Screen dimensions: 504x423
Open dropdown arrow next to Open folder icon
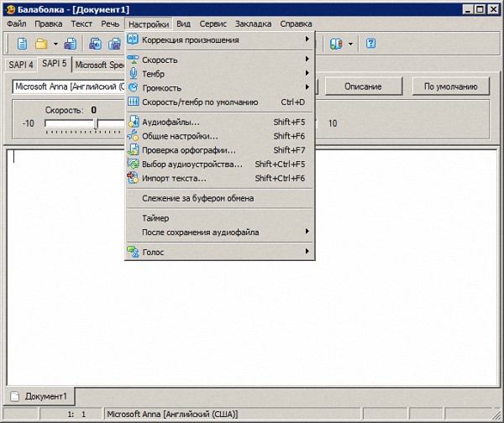coord(55,44)
